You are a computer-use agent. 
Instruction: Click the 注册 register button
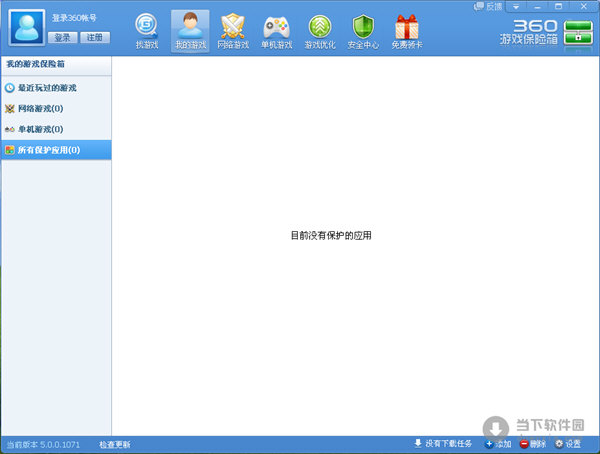tap(95, 38)
